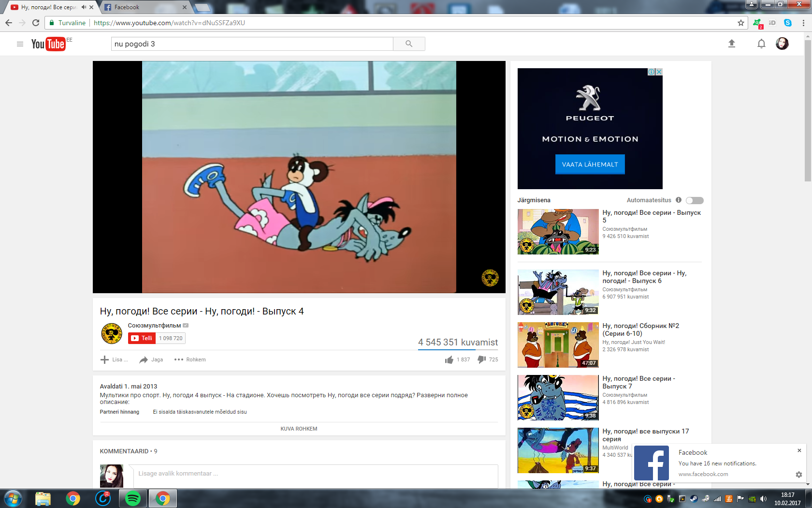812x508 pixels.
Task: Open video title Выпуск 5 link
Action: (x=652, y=216)
